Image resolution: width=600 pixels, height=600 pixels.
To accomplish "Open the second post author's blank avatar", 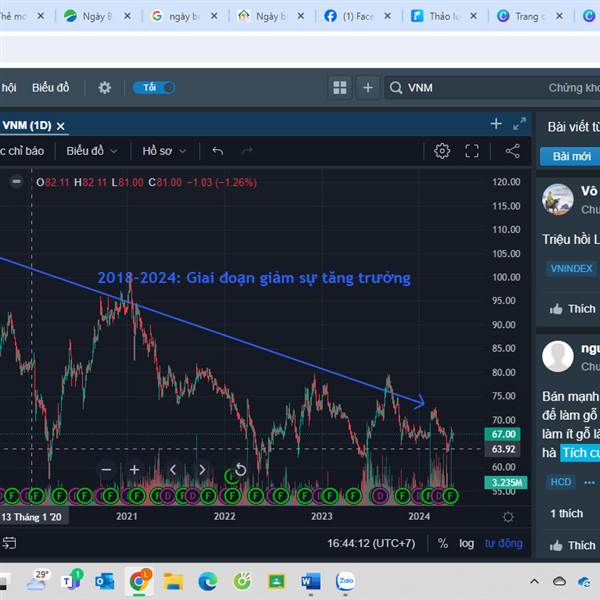I will click(x=558, y=357).
